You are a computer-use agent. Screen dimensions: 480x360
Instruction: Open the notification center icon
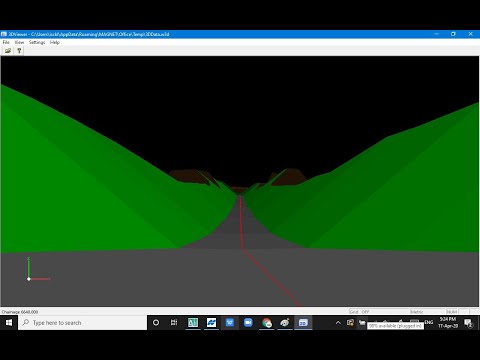coord(468,323)
